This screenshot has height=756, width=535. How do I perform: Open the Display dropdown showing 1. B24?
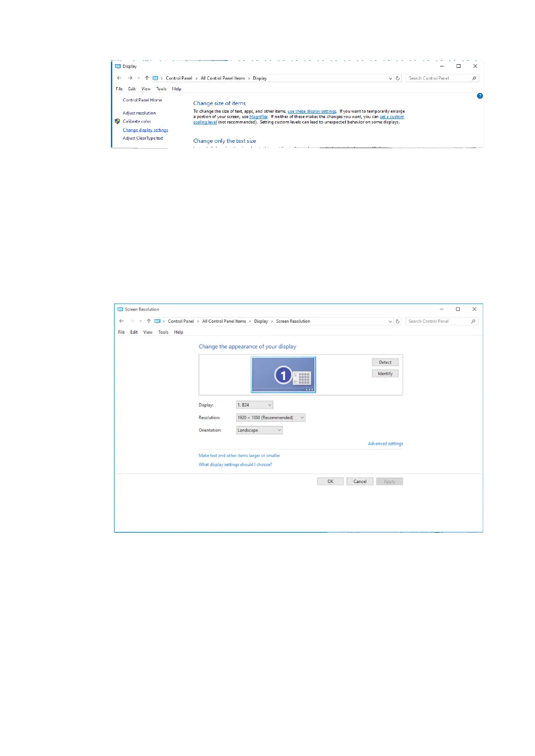(x=254, y=405)
